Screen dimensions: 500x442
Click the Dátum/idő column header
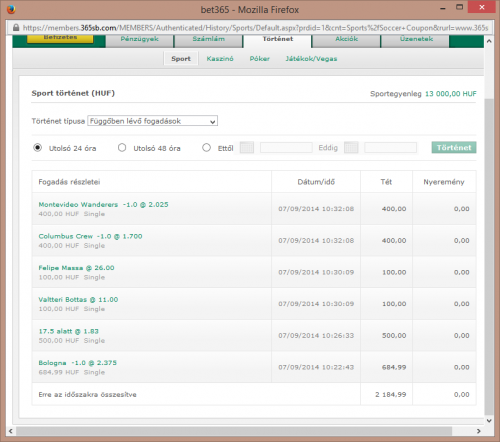click(x=316, y=182)
